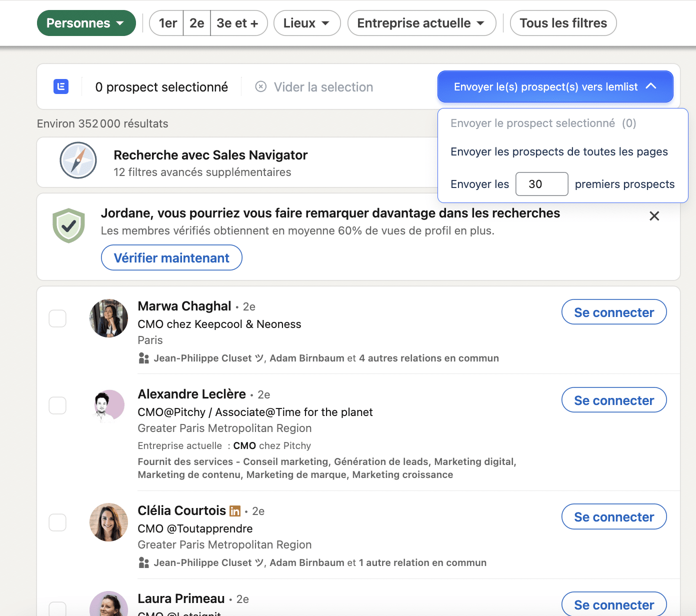Select the checkbox for Alexandre Leclère

(x=57, y=405)
